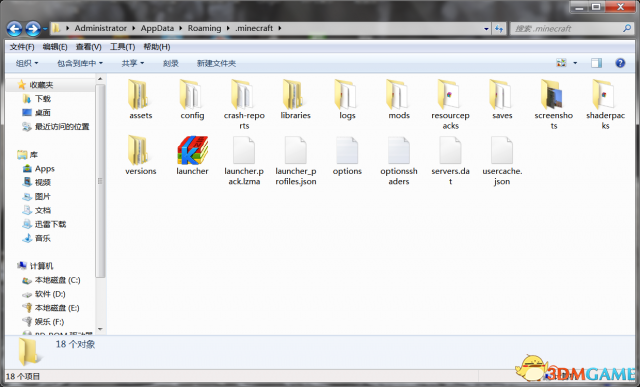Open 迅雷下载 in navigation pane

50,224
